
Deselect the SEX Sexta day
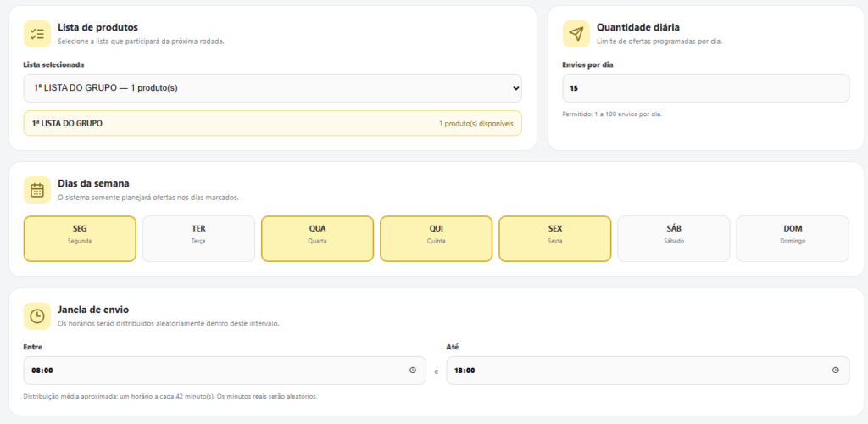point(554,238)
